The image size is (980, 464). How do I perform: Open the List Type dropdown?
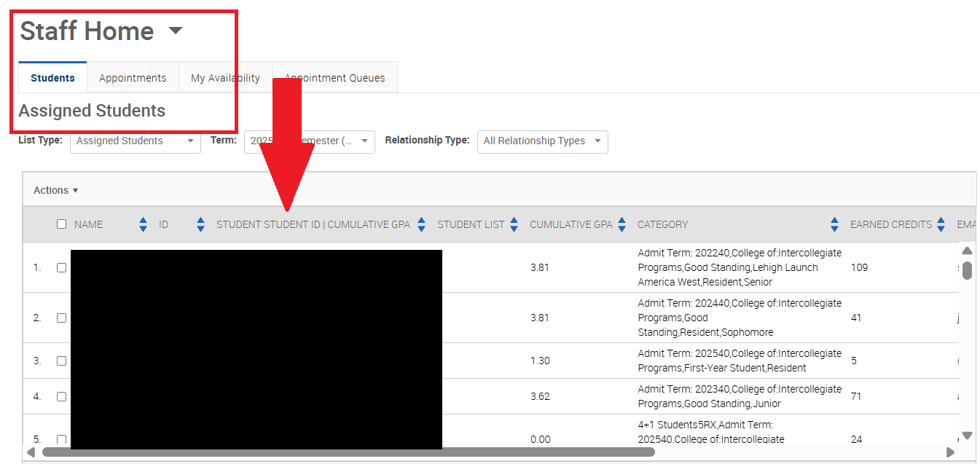(135, 141)
